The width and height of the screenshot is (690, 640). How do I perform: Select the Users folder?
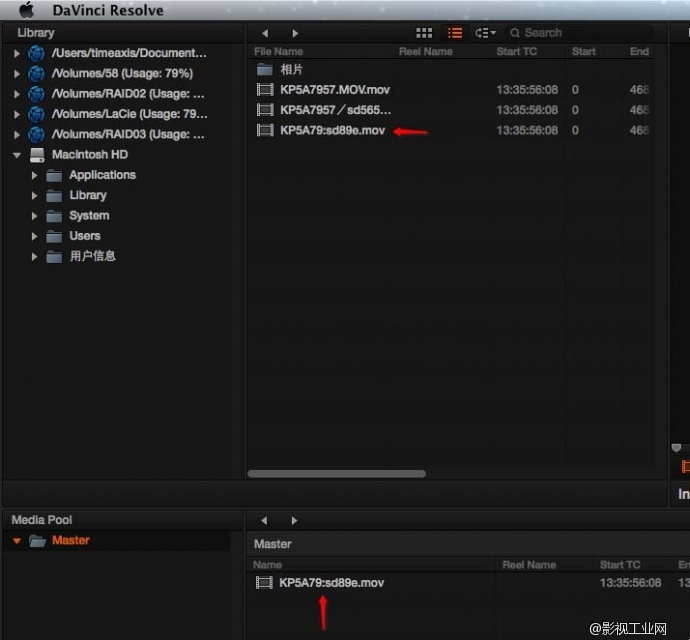coord(84,236)
